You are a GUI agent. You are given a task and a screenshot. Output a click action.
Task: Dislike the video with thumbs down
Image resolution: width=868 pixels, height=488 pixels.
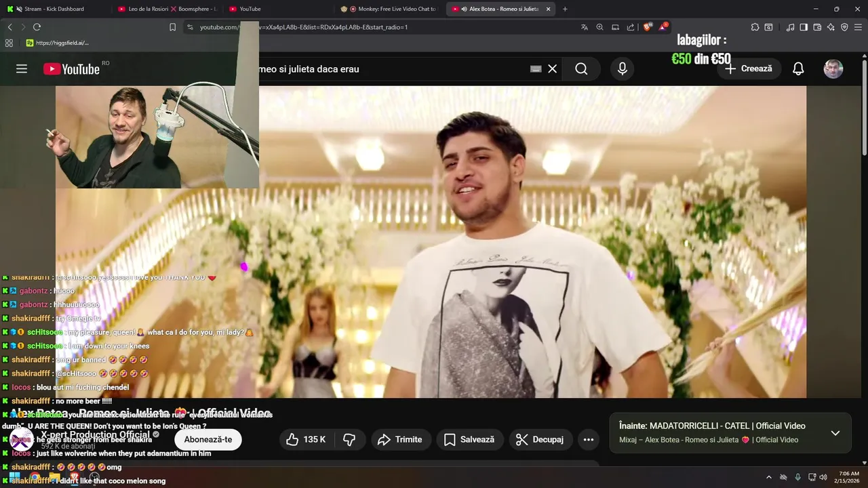[x=349, y=439]
